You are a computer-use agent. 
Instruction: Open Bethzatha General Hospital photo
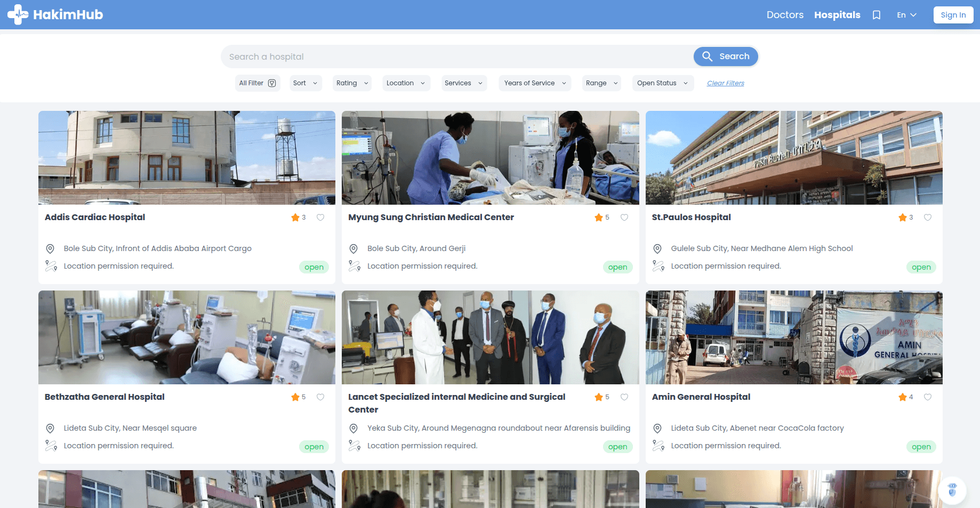[187, 337]
